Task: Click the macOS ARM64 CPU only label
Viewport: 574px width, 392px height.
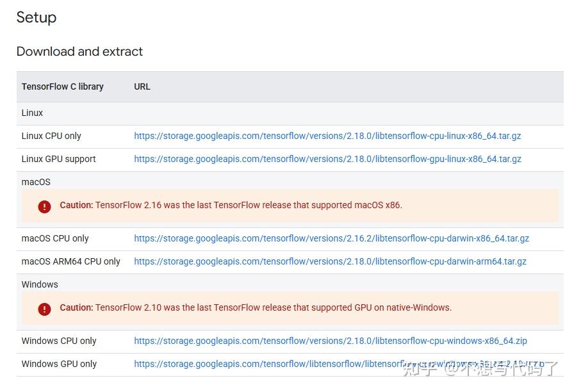Action: [x=70, y=261]
